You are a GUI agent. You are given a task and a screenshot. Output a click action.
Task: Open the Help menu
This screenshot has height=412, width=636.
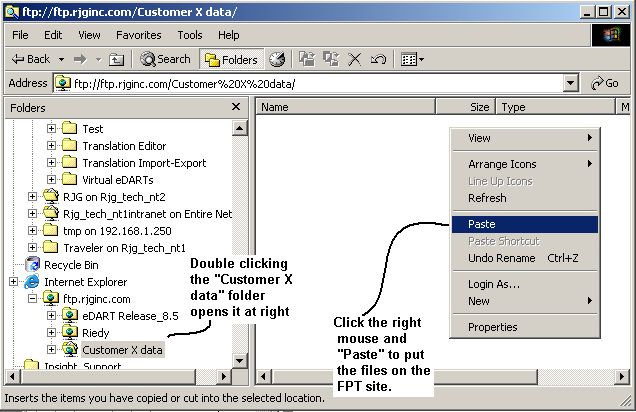pos(229,35)
